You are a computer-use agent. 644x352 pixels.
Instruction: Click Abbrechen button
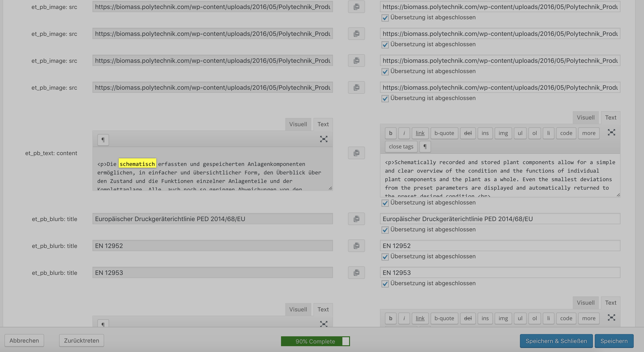click(x=24, y=341)
